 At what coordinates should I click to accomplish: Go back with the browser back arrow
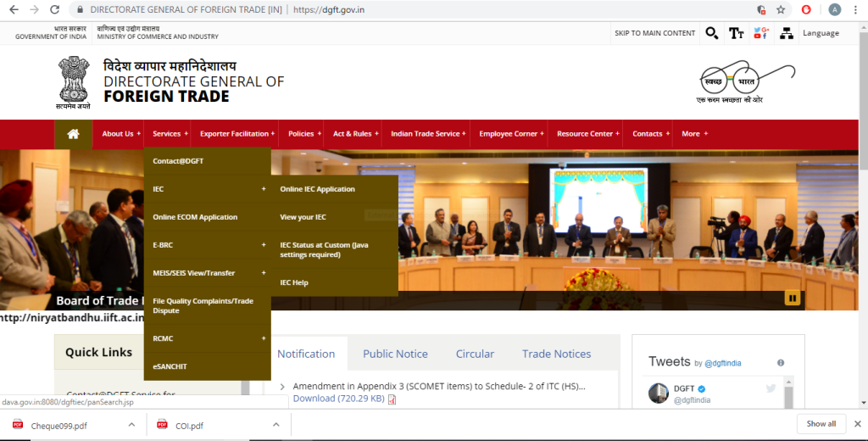pyautogui.click(x=14, y=9)
